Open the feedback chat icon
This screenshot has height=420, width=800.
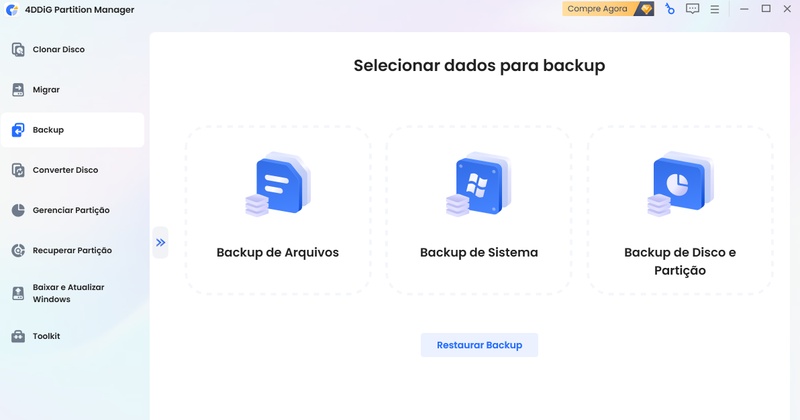(x=692, y=9)
